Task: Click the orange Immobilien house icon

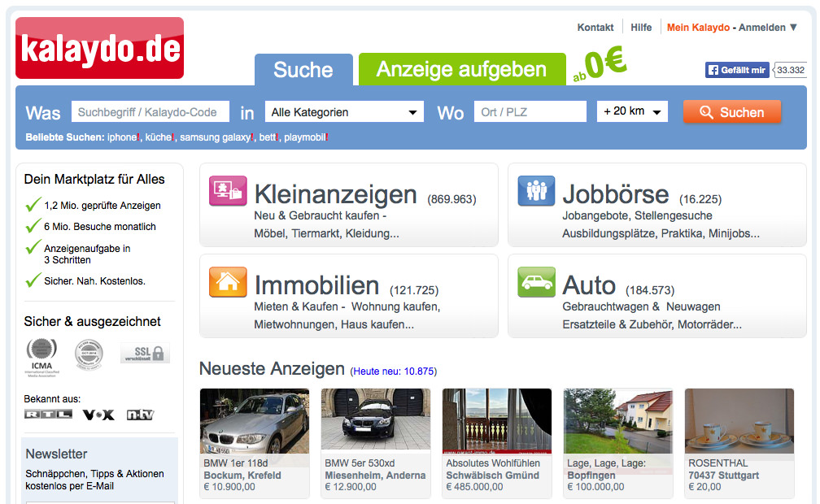Action: coord(228,282)
